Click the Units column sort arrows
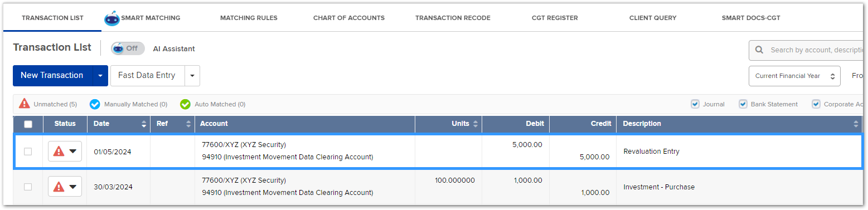Viewport: 868px width, 210px height. 475,124
